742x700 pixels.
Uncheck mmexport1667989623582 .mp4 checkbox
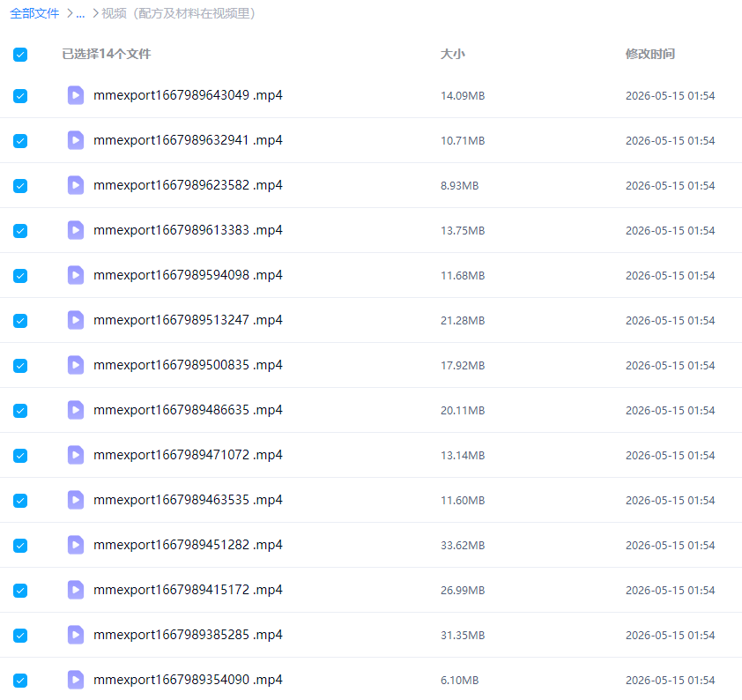pyautogui.click(x=20, y=186)
